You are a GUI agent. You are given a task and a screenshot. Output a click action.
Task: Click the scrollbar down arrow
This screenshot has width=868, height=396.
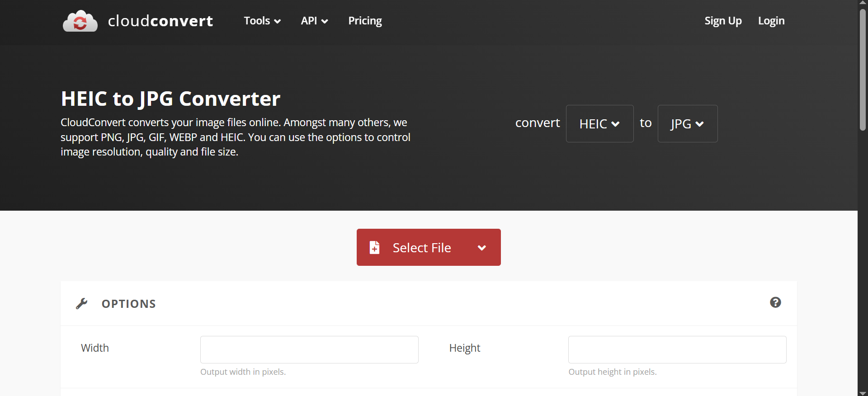pyautogui.click(x=863, y=392)
